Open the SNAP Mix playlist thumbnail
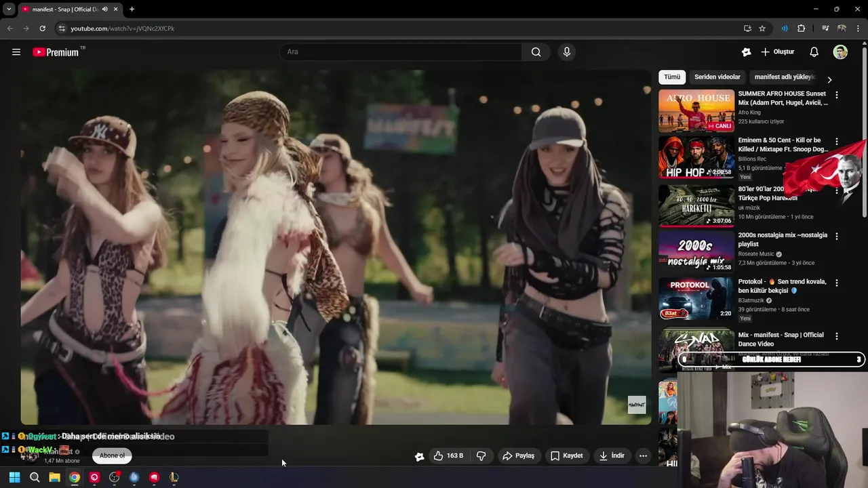 696,350
